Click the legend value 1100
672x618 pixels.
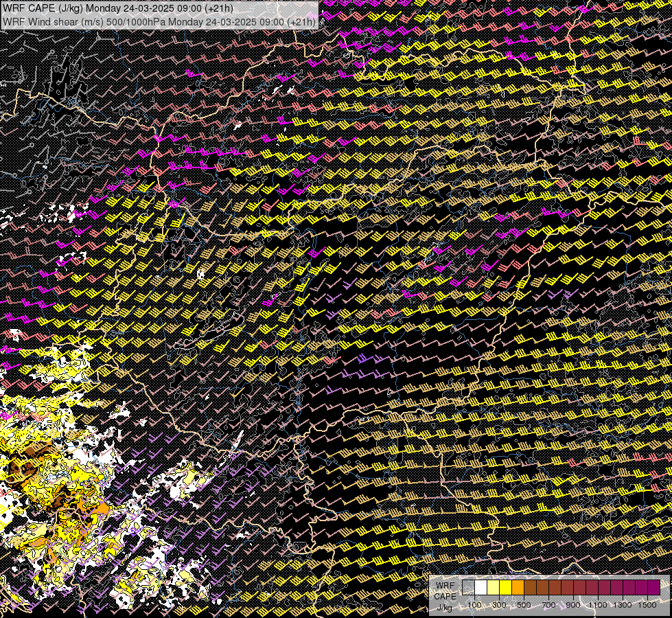(x=598, y=605)
